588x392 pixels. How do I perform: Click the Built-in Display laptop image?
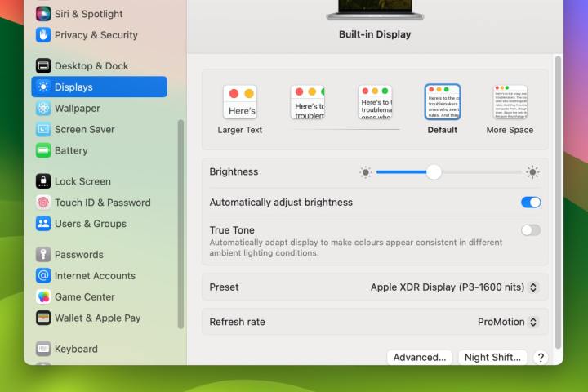(375, 9)
